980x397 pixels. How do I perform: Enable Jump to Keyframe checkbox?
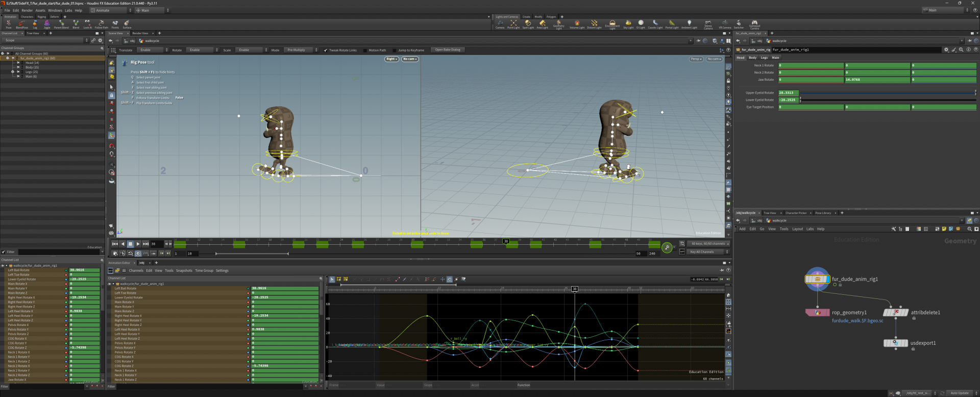[x=395, y=50]
